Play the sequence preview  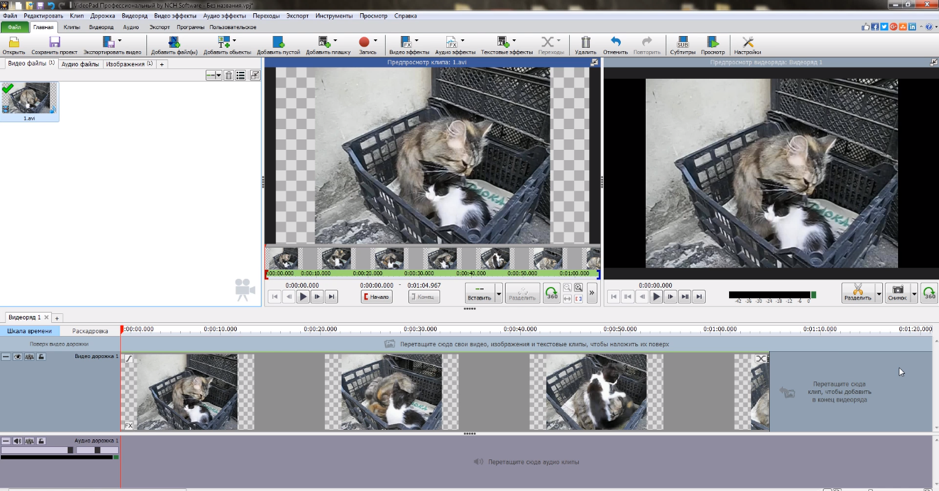[x=656, y=296]
